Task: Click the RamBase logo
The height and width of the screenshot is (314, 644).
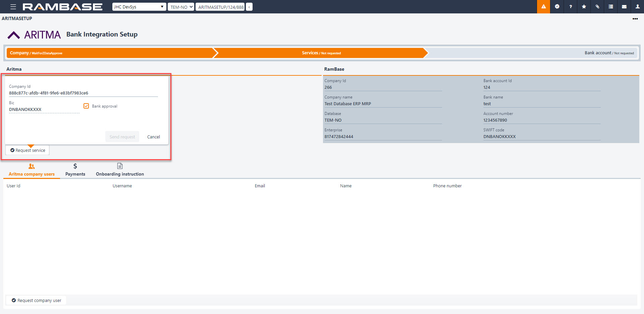Action: point(62,7)
